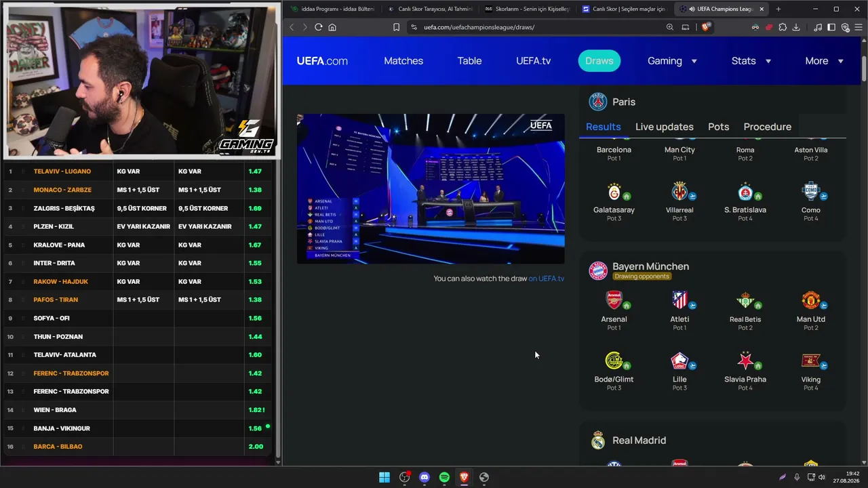The width and height of the screenshot is (868, 488).
Task: Open Discord from the taskbar
Action: pos(425,477)
